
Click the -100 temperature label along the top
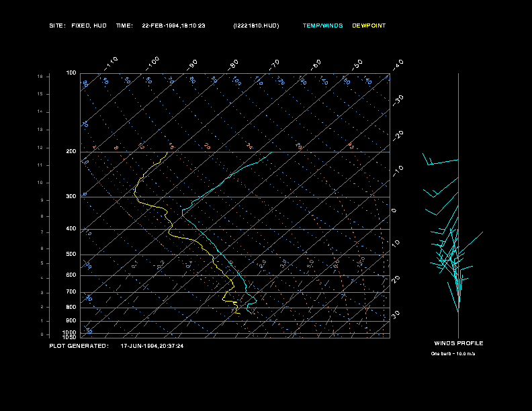pyautogui.click(x=152, y=64)
